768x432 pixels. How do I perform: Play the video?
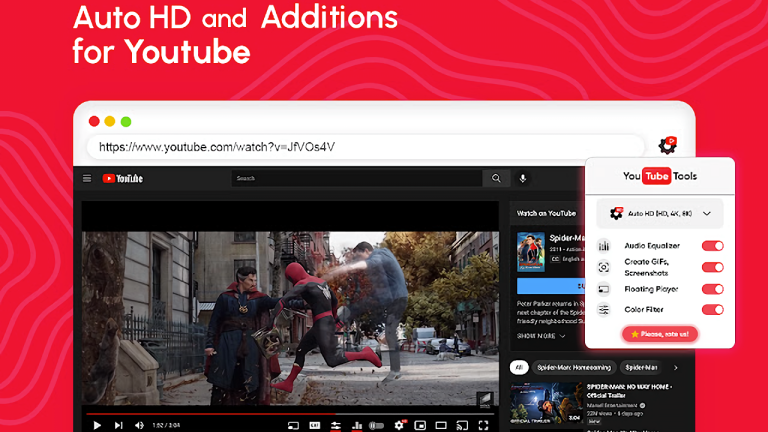(x=97, y=425)
